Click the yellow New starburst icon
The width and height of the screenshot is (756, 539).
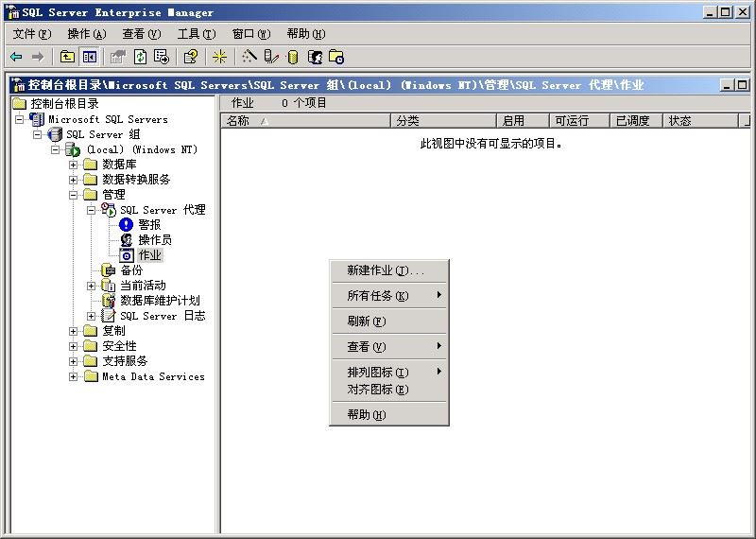click(220, 57)
